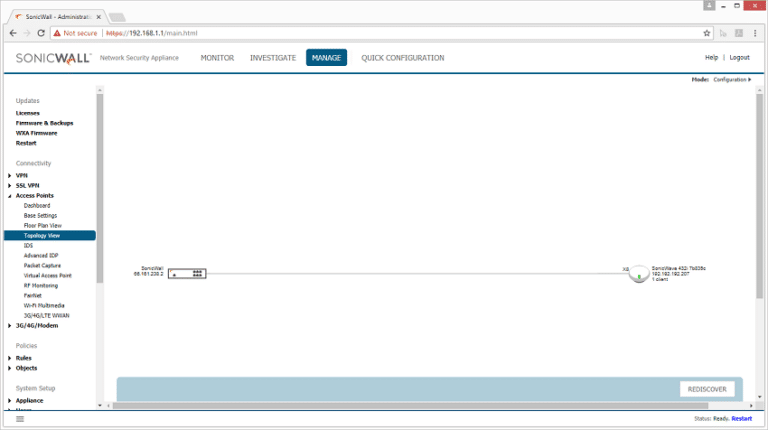This screenshot has width=768, height=430.
Task: Reload the page with refresh icon
Action: click(41, 33)
